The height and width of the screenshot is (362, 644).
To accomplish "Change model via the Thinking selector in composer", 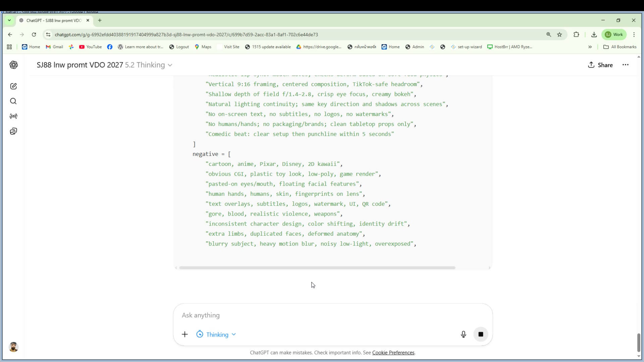I will tap(216, 334).
